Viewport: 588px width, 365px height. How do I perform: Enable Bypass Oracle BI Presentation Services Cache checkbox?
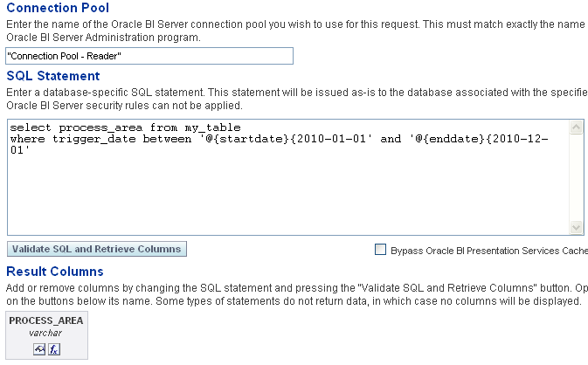[x=380, y=250]
